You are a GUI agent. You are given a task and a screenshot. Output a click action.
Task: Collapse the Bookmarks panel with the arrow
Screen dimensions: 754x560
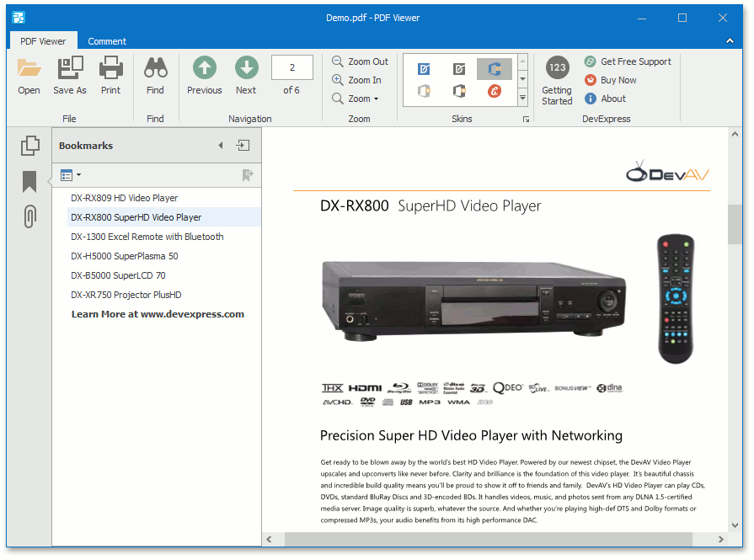(x=221, y=146)
